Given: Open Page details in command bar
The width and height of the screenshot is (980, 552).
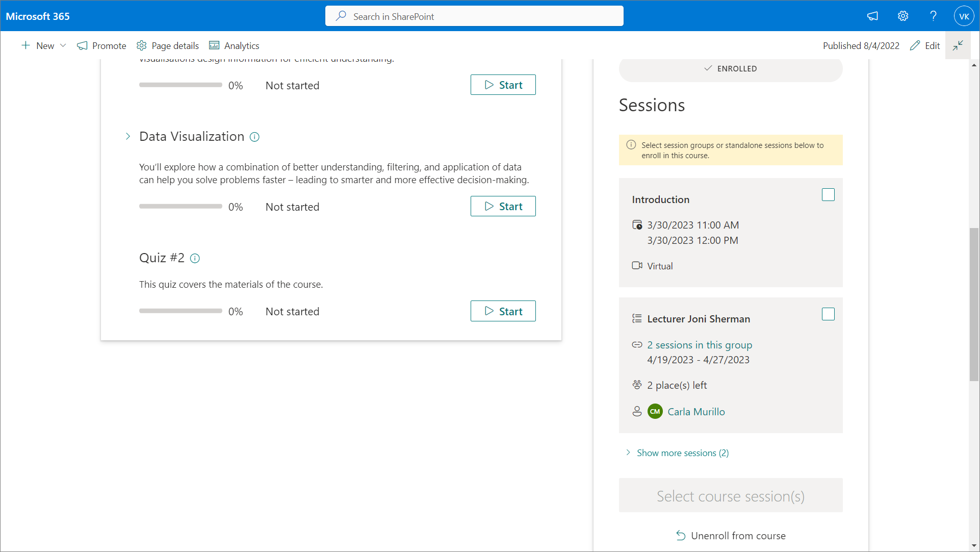Looking at the screenshot, I should click(x=168, y=46).
